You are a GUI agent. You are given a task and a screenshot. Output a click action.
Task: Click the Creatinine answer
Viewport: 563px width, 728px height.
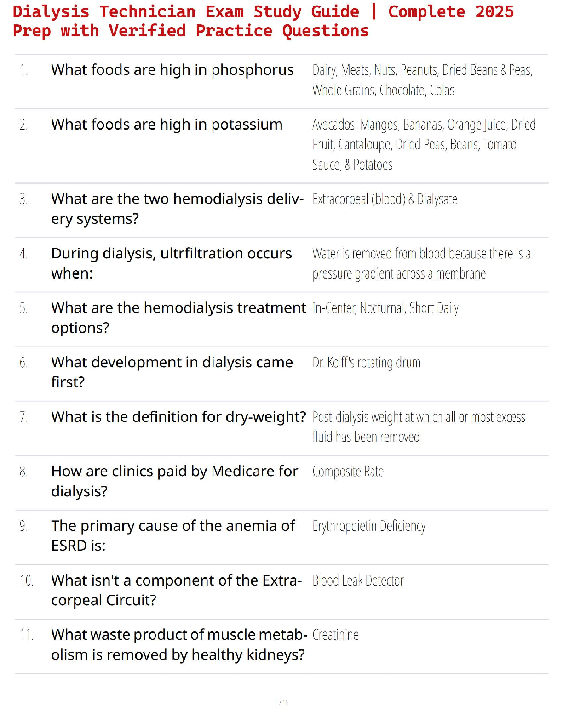(x=335, y=635)
